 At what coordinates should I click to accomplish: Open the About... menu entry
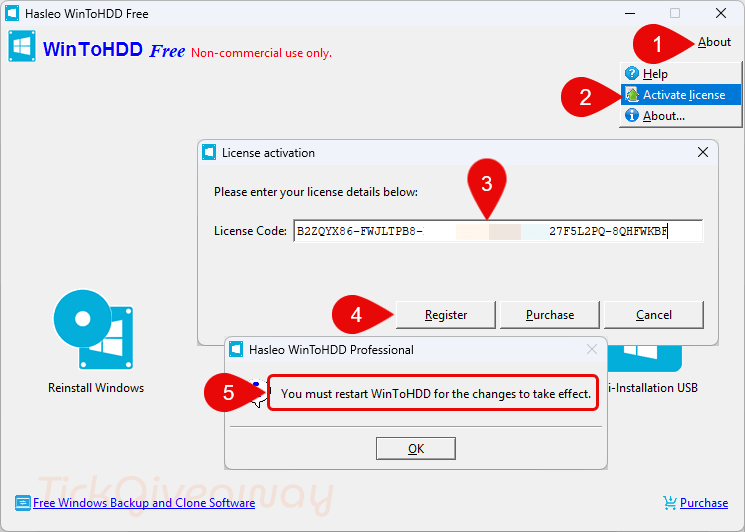click(680, 115)
